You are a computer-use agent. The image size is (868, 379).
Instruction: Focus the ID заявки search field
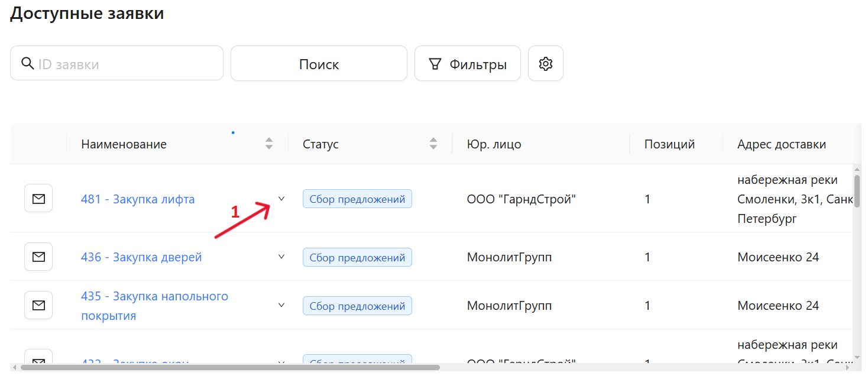pyautogui.click(x=116, y=63)
